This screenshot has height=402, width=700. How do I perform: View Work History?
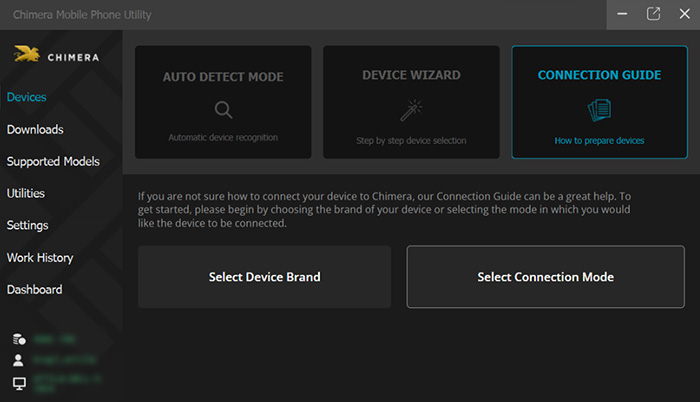[40, 257]
